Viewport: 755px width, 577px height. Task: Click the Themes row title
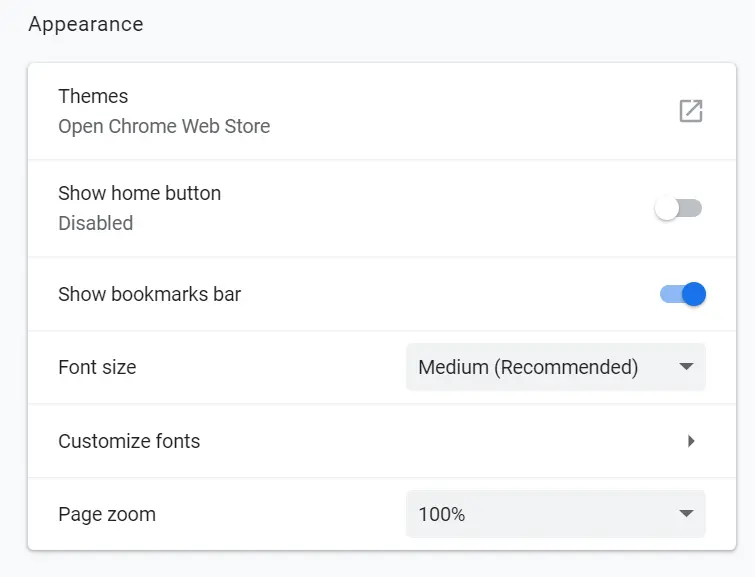(93, 96)
